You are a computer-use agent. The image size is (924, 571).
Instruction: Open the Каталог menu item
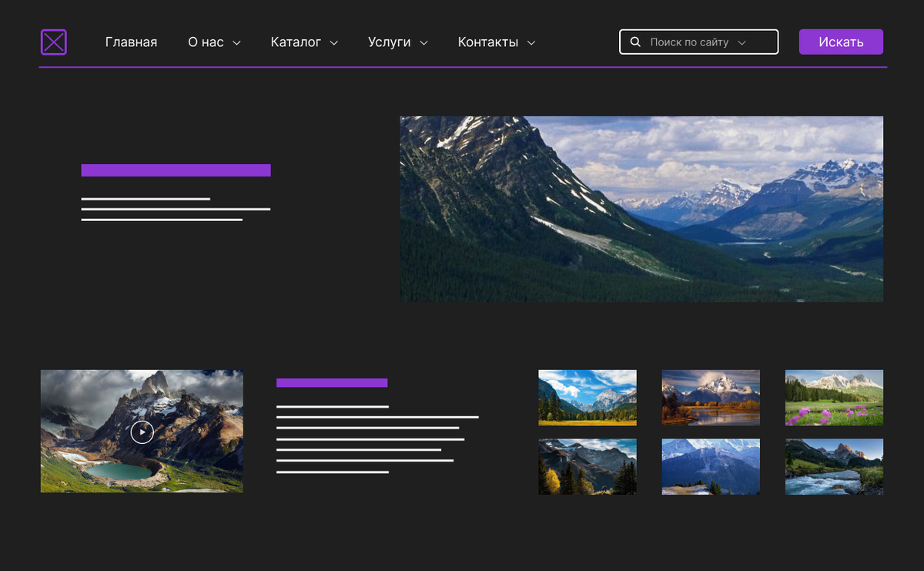[x=296, y=42]
